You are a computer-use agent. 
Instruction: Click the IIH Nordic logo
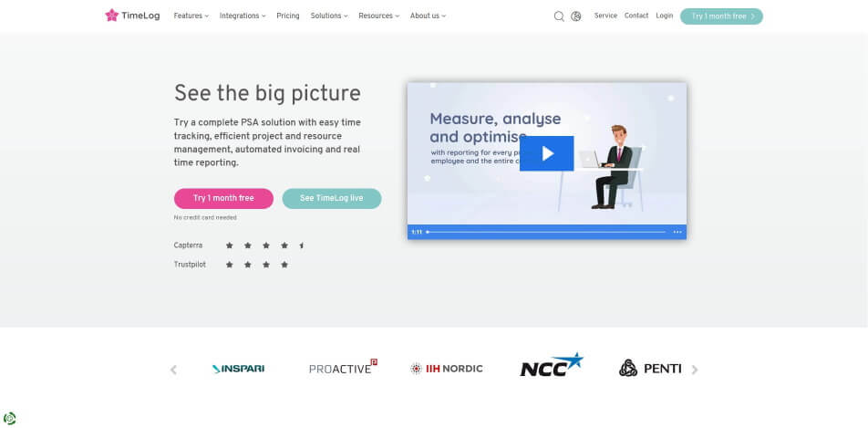click(x=447, y=368)
